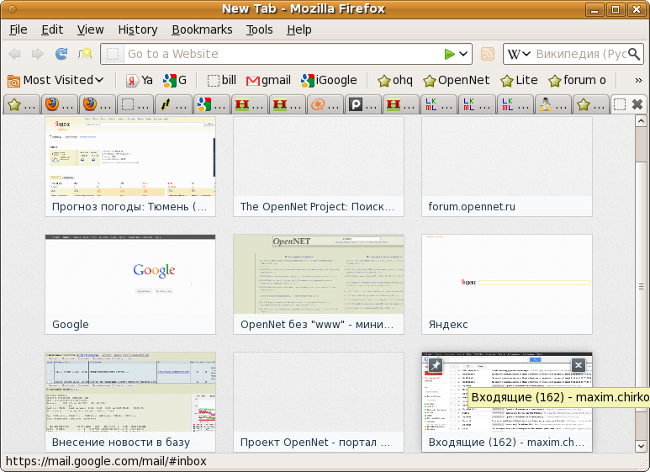Screen dimensions: 650x472
Task: Open the Bookmarks menu
Action: 201,30
